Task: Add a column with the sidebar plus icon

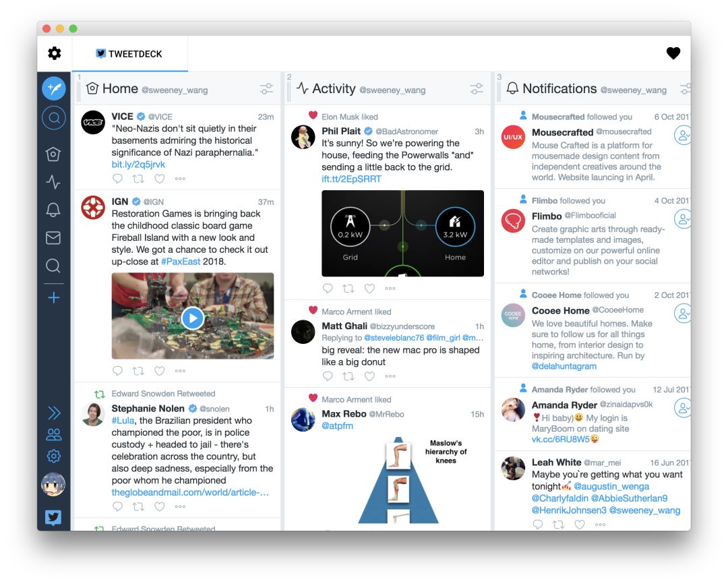Action: 53,297
